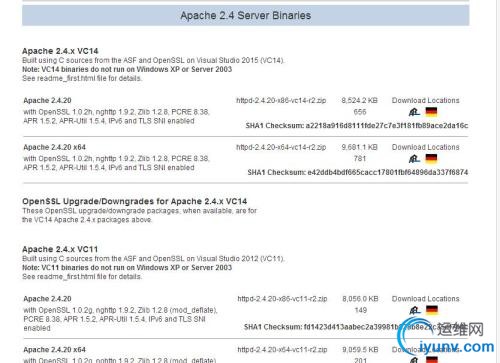Click Download Locations label in VC11 x86 row
This screenshot has height=363, width=500.
(x=425, y=299)
